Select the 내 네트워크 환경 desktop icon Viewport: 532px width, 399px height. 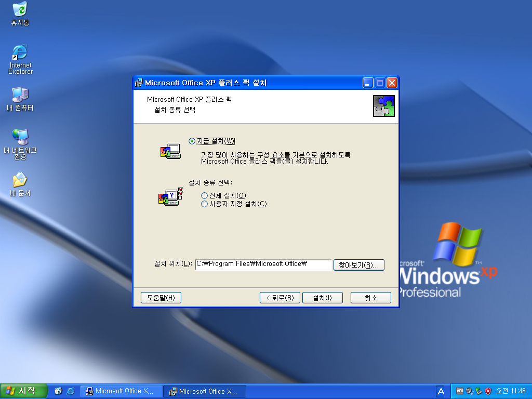coord(20,144)
